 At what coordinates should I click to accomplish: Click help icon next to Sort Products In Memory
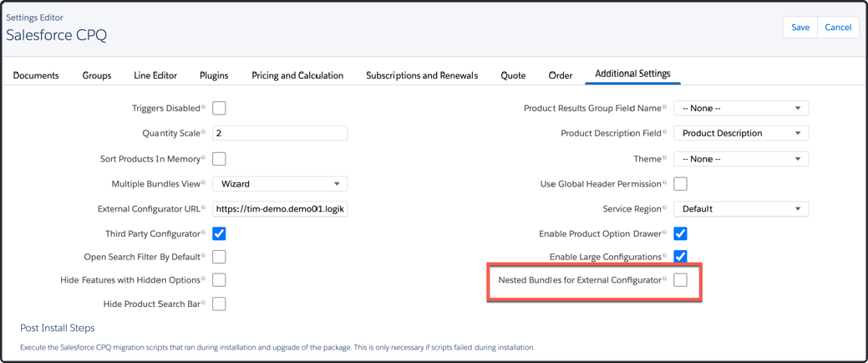point(203,157)
